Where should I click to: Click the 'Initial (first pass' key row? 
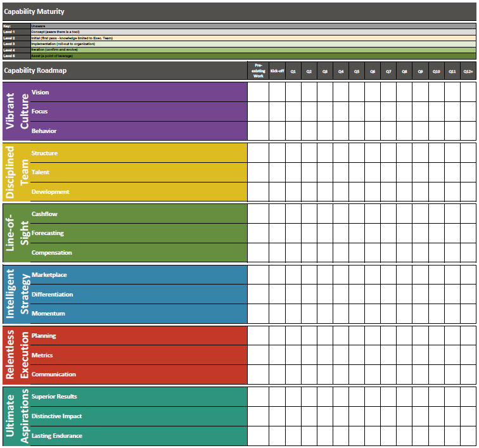coord(253,38)
